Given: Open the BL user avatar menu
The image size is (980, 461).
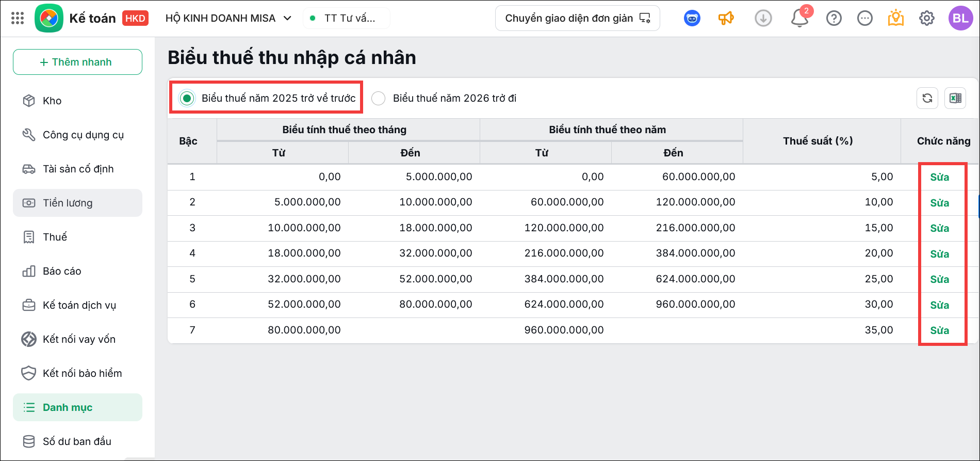Looking at the screenshot, I should click(960, 18).
